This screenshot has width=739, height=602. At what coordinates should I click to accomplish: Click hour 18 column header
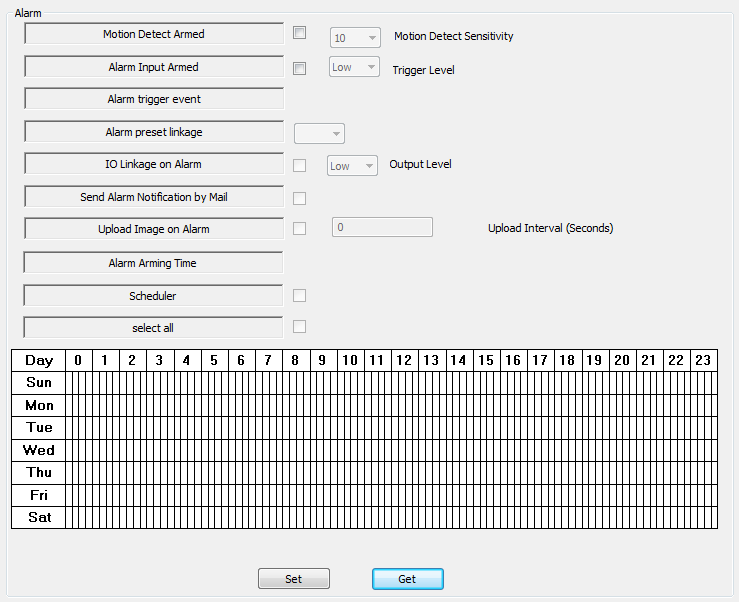coord(568,361)
